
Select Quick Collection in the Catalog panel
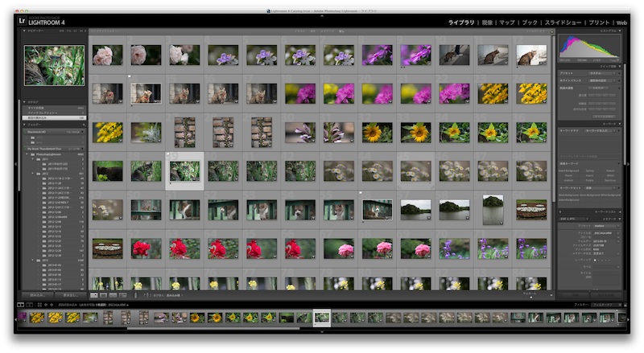54,113
